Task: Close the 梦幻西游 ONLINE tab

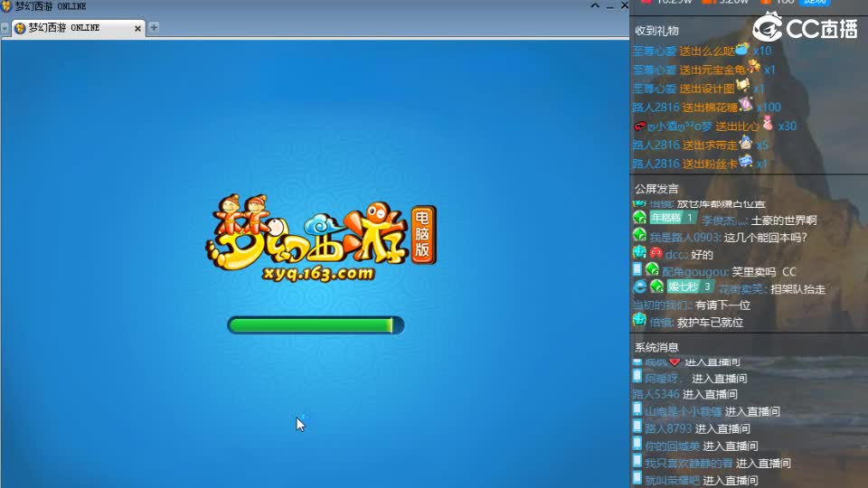Action: 137,28
